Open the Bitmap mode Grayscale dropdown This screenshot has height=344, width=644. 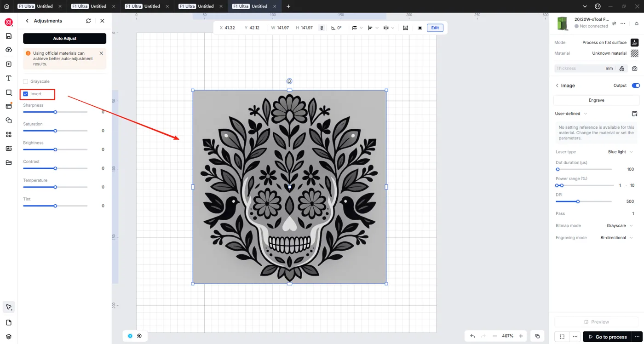[x=620, y=226]
